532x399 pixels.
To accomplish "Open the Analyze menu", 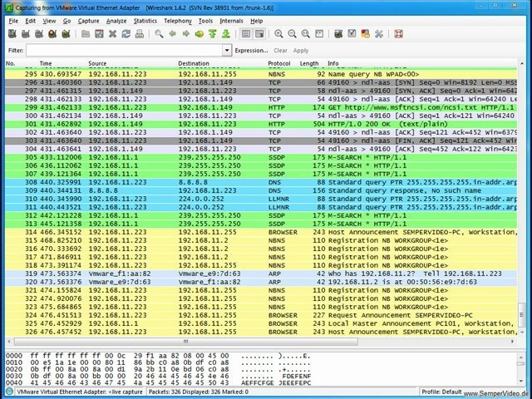I will [x=116, y=20].
